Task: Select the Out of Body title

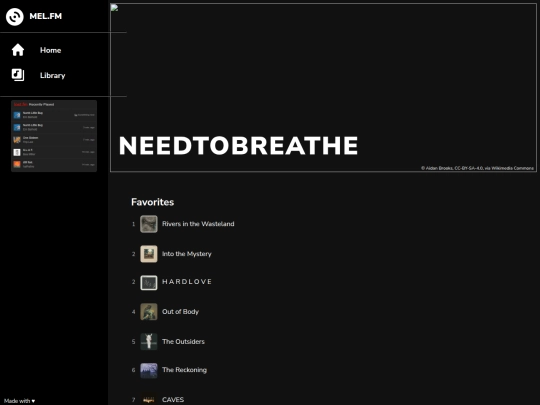Action: click(x=180, y=312)
